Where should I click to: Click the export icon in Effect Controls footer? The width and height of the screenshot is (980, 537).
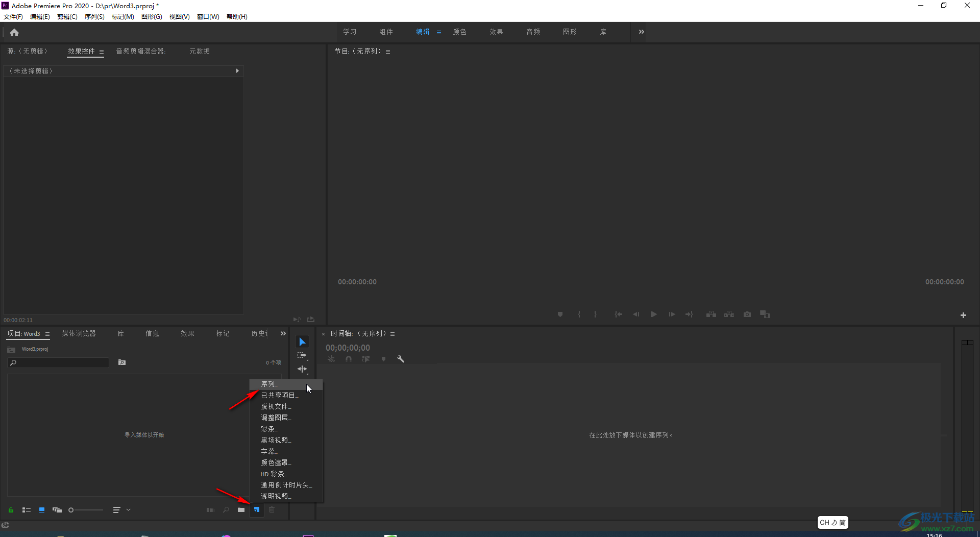click(311, 320)
